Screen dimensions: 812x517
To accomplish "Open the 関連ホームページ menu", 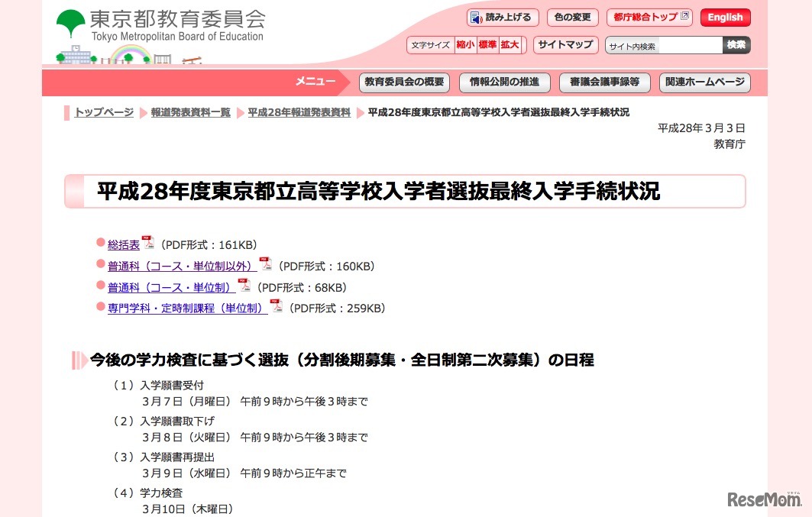I will click(705, 82).
